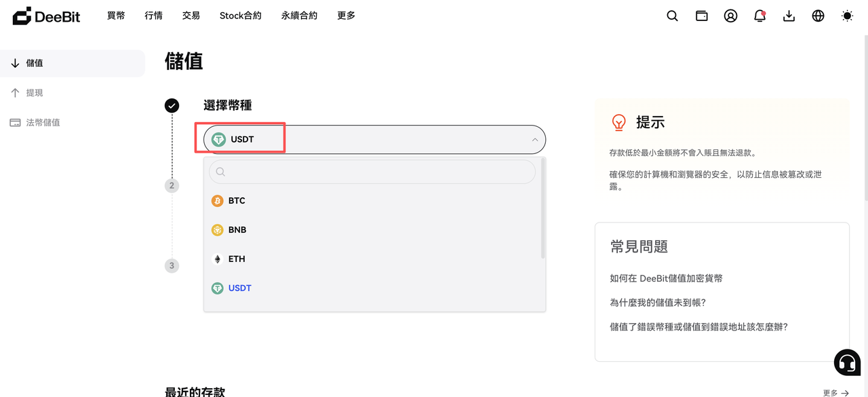868x397 pixels.
Task: Select 儲值 in the sidebar
Action: (x=73, y=63)
